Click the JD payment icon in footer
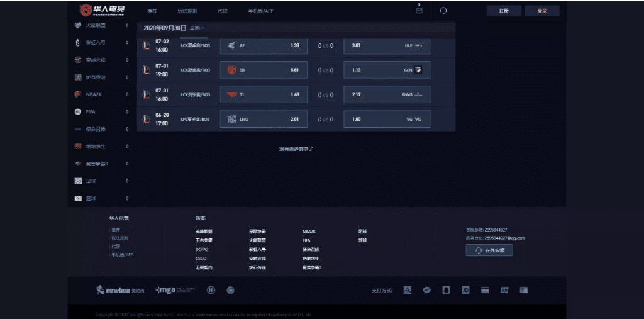The height and width of the screenshot is (319, 644). [465, 290]
